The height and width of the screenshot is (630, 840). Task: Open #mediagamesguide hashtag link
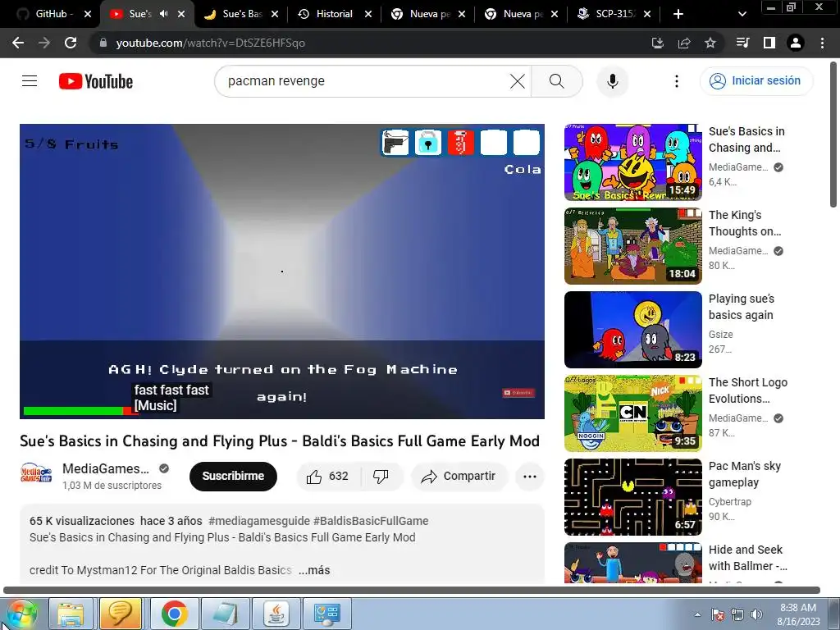coord(258,521)
